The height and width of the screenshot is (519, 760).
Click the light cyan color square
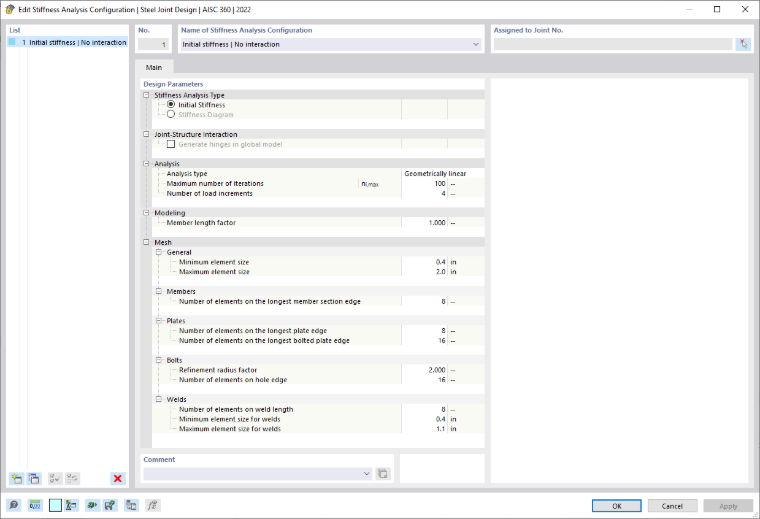55,505
